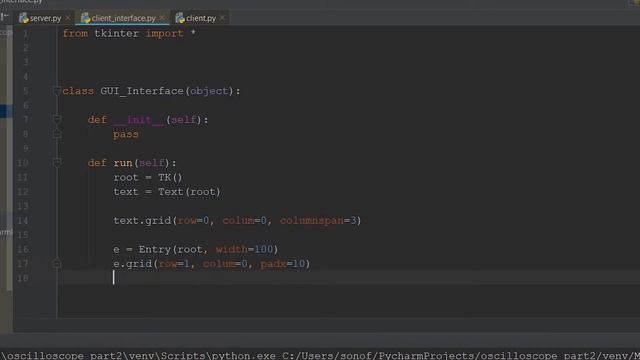Click the object base class in line 5
The height and width of the screenshot is (360, 640).
point(209,91)
